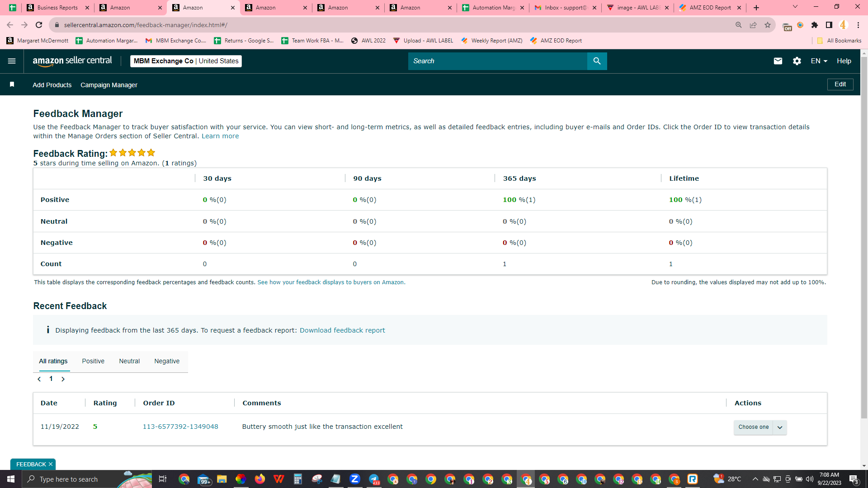View site information lock icon
This screenshot has width=868, height=488.
pos(57,25)
